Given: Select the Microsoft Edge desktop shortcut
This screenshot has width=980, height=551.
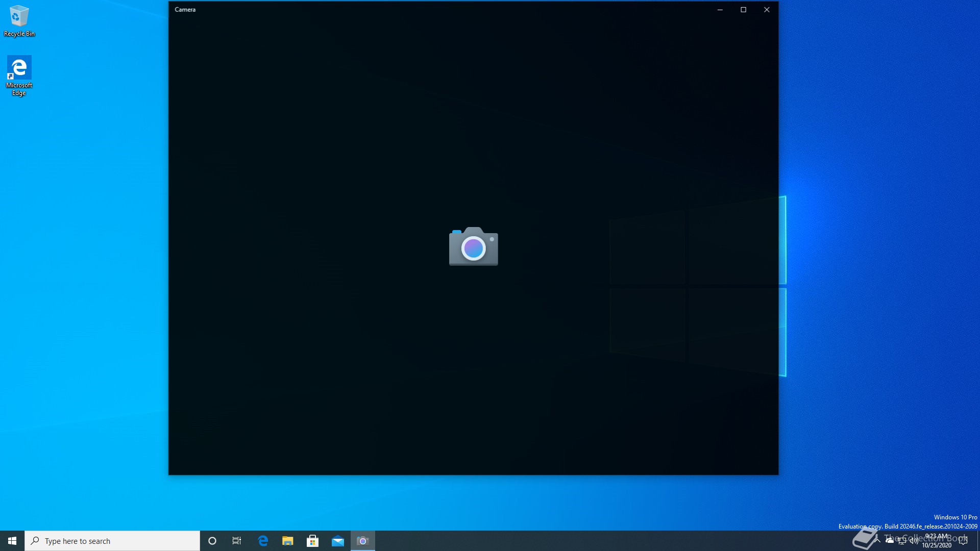Looking at the screenshot, I should coord(19,76).
